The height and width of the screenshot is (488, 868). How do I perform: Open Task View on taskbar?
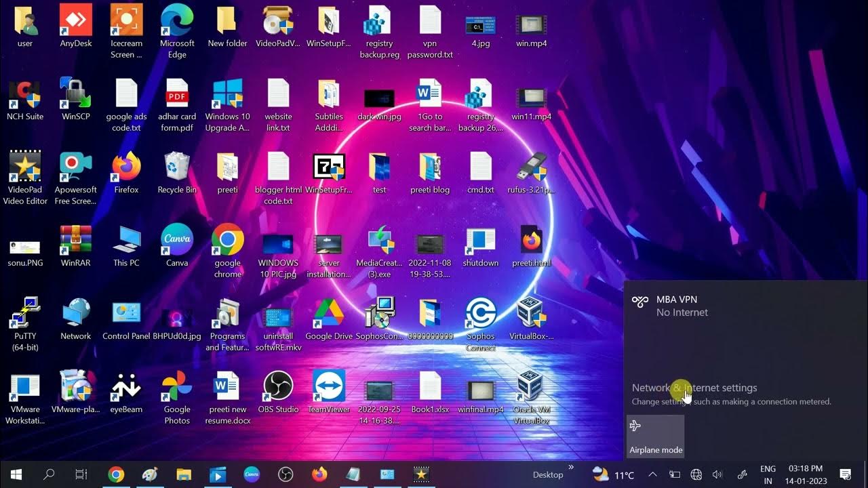pos(81,474)
